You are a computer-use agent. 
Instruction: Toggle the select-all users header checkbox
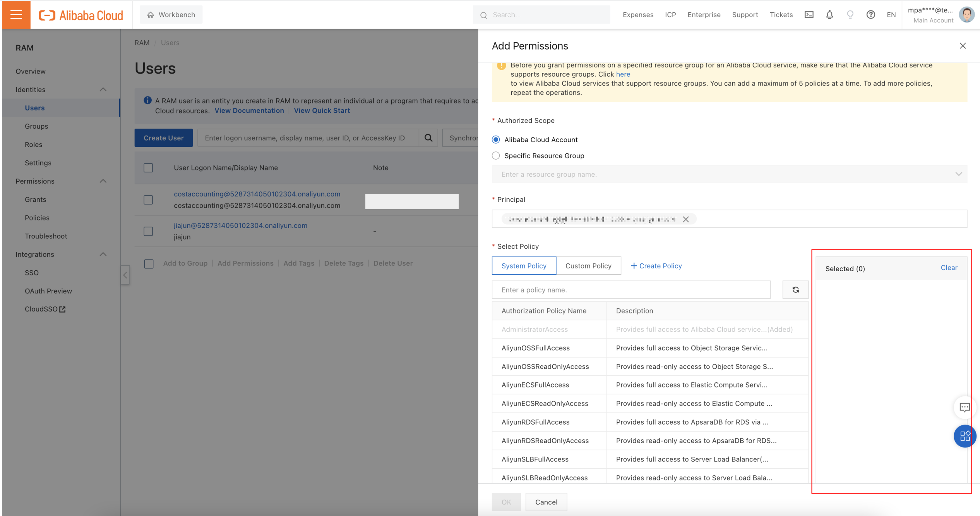point(148,168)
